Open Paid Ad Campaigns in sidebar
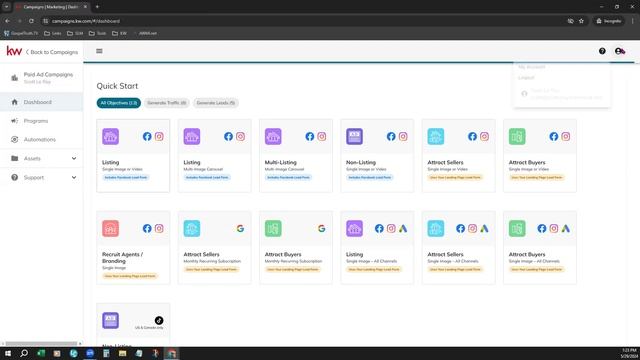This screenshot has width=640, height=360. 42,78
